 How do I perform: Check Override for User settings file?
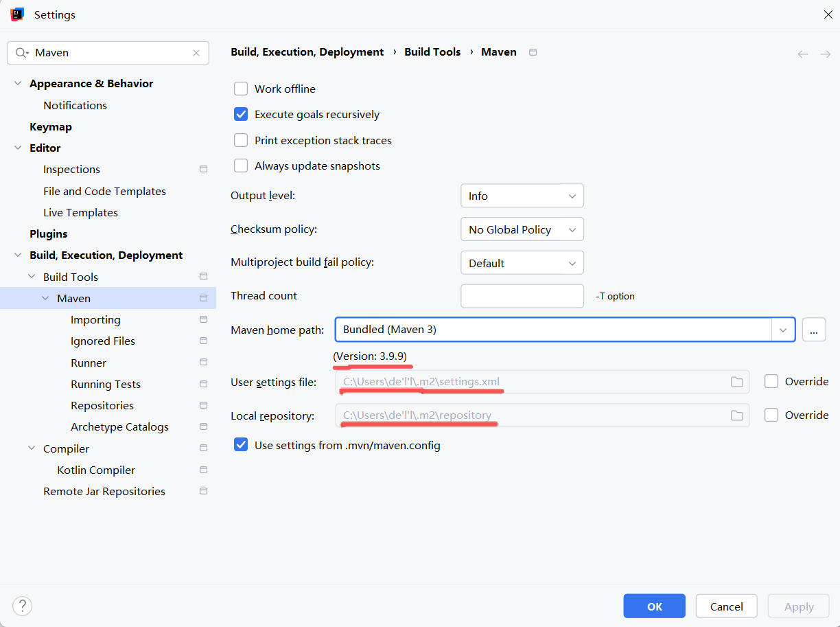[771, 381]
